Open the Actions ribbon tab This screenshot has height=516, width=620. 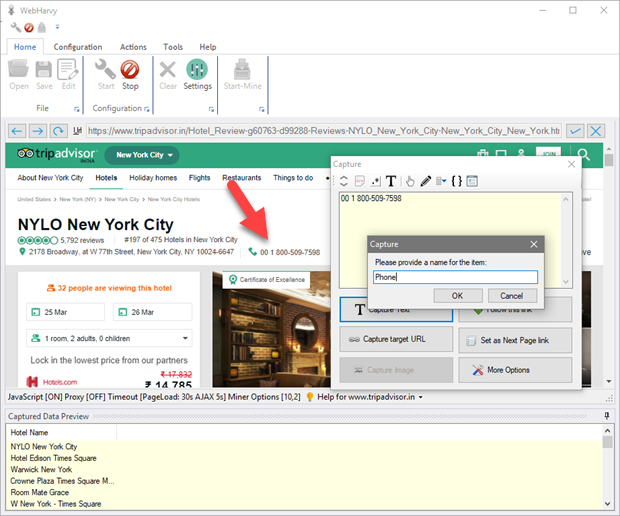point(133,47)
